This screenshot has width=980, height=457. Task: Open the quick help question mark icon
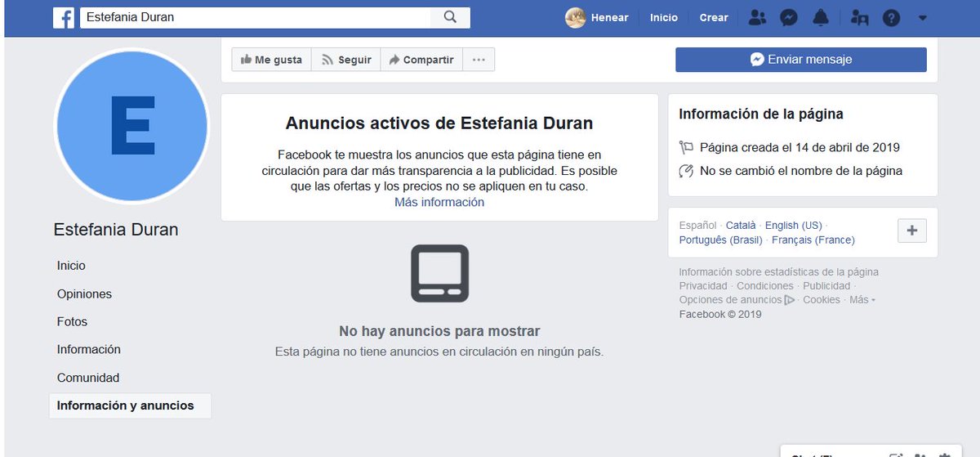[891, 17]
